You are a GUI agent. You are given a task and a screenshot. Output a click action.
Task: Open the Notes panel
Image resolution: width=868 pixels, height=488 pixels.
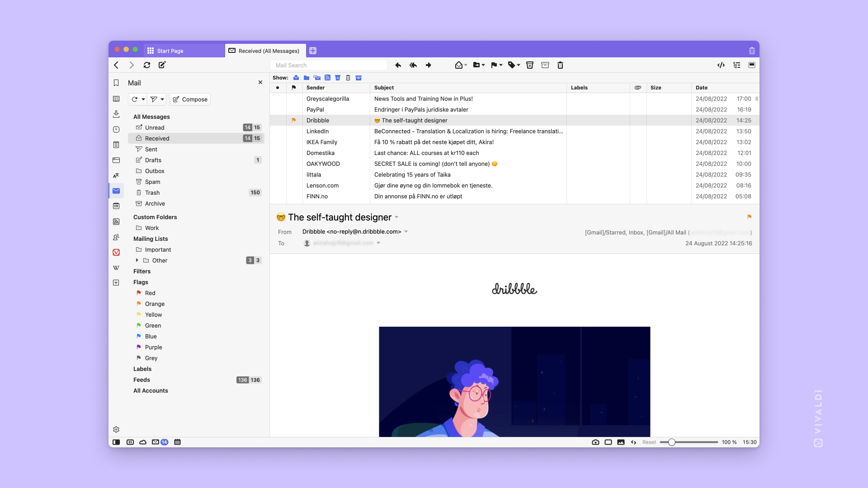click(116, 145)
